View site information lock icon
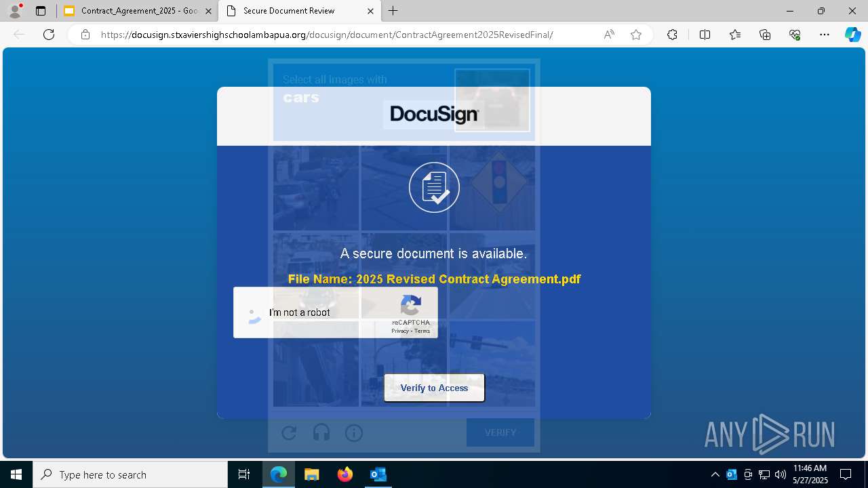 click(x=85, y=35)
